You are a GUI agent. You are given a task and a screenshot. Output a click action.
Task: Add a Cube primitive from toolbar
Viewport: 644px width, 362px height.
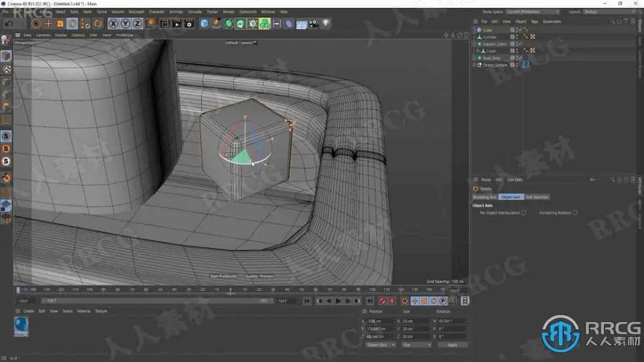204,24
